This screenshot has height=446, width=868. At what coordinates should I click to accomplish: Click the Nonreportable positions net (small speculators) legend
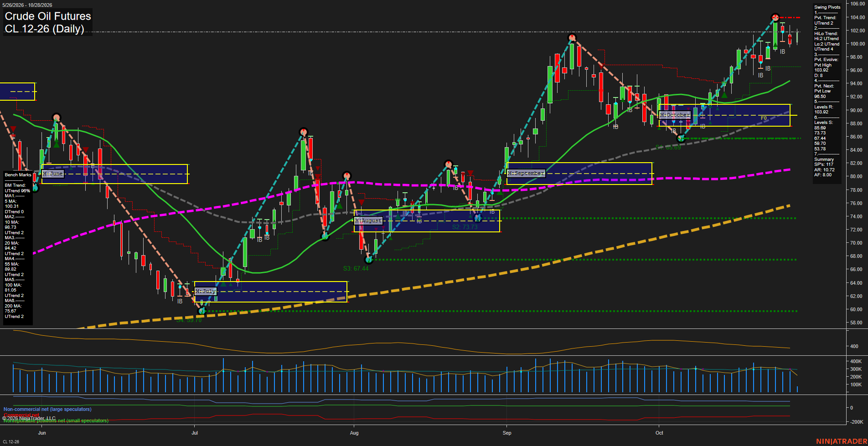tap(56, 420)
